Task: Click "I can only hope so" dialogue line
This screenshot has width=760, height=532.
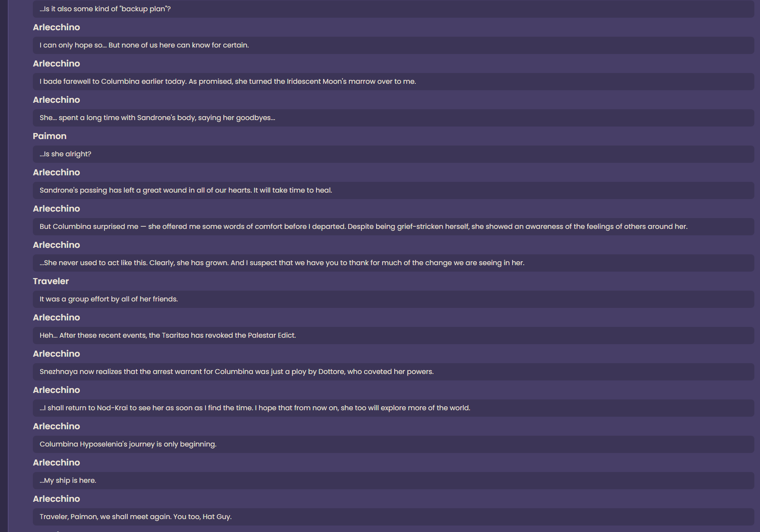Action: (393, 45)
